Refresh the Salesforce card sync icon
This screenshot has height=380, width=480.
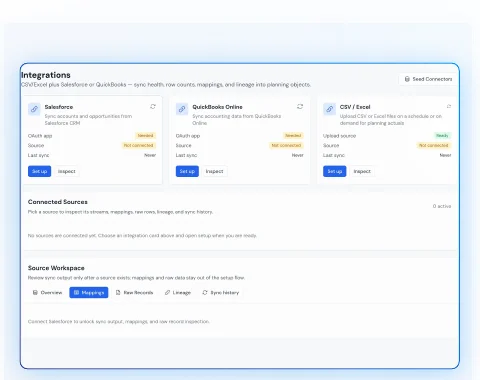(x=153, y=106)
